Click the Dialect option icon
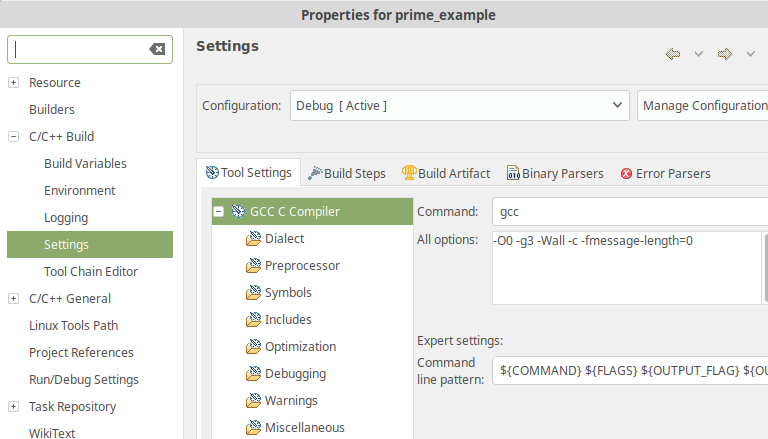768x439 pixels. point(253,239)
